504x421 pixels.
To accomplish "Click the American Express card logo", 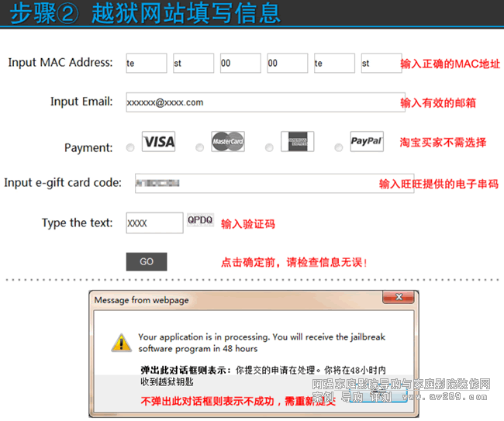I will [297, 141].
